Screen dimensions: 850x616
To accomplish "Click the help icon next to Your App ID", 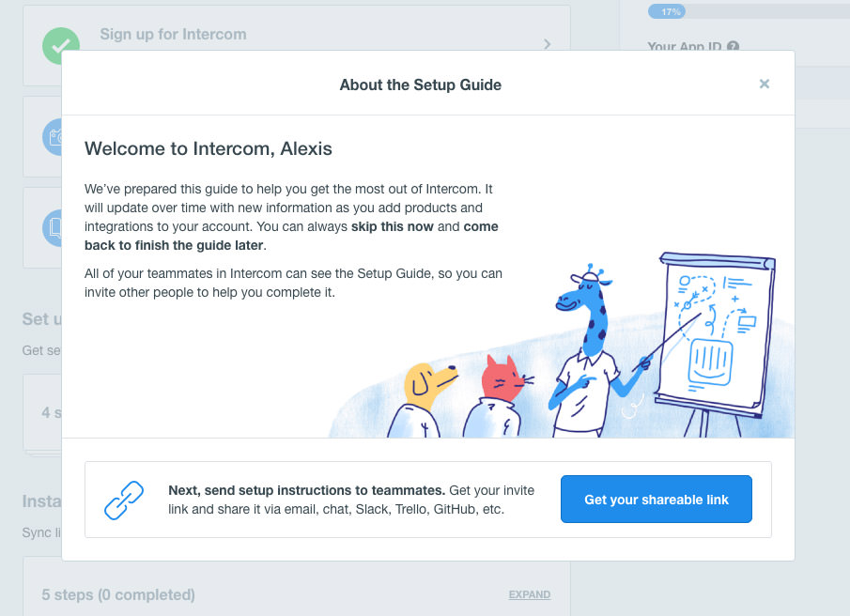I will point(733,46).
